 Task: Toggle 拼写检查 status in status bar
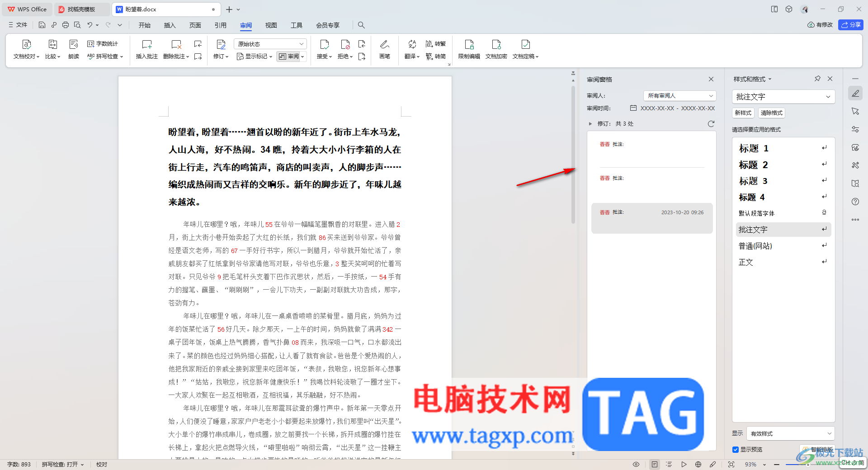63,464
